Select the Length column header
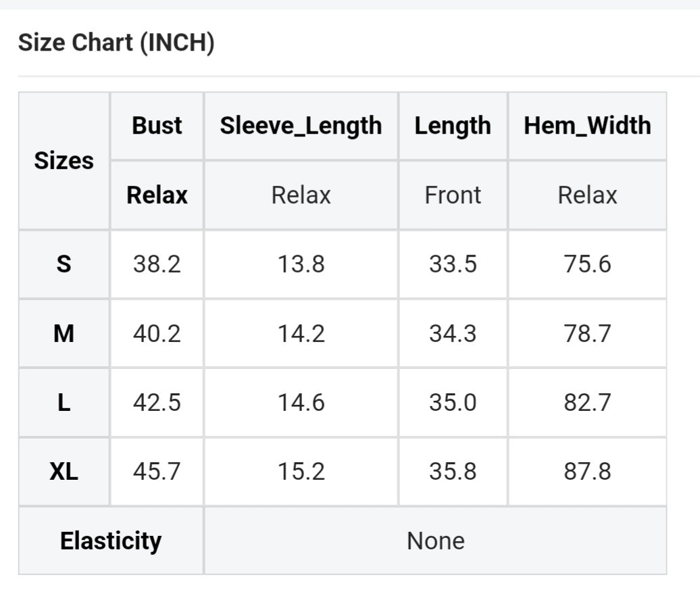 (452, 126)
